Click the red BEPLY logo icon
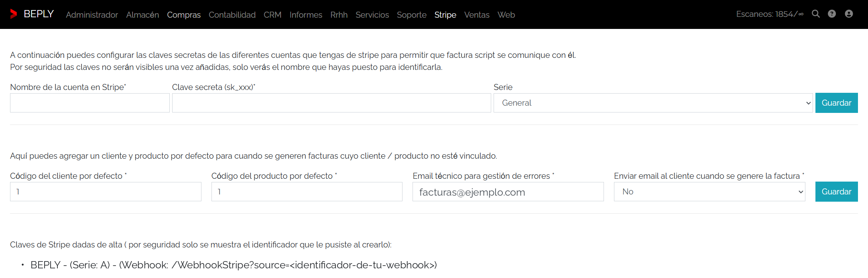This screenshot has height=278, width=868. click(14, 14)
